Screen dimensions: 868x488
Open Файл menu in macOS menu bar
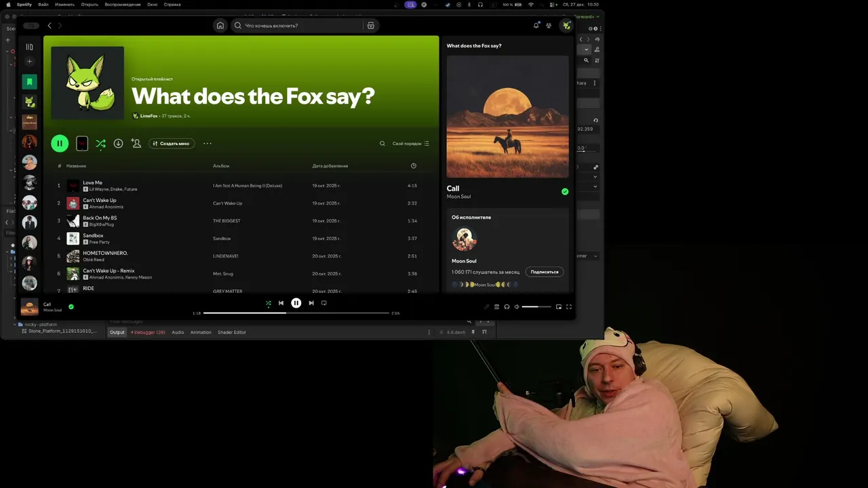(x=43, y=5)
